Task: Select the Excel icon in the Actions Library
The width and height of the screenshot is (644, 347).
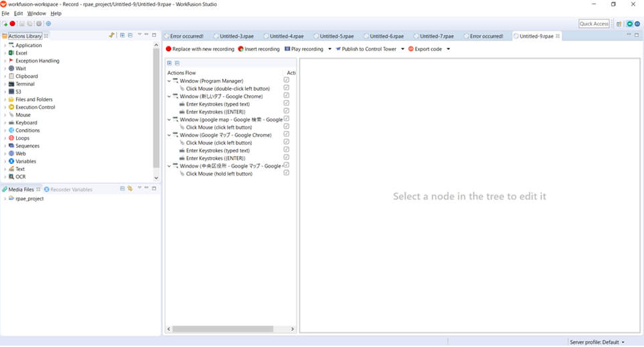Action: click(11, 53)
